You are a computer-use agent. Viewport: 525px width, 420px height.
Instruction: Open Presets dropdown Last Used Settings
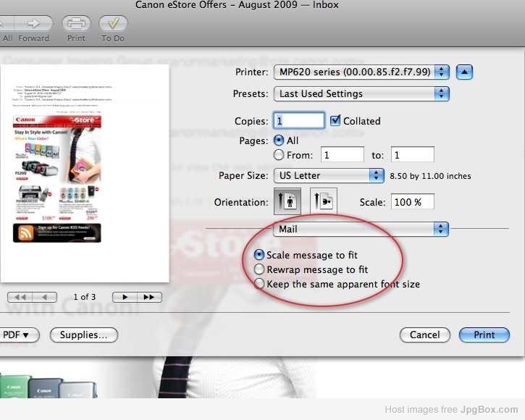(361, 94)
